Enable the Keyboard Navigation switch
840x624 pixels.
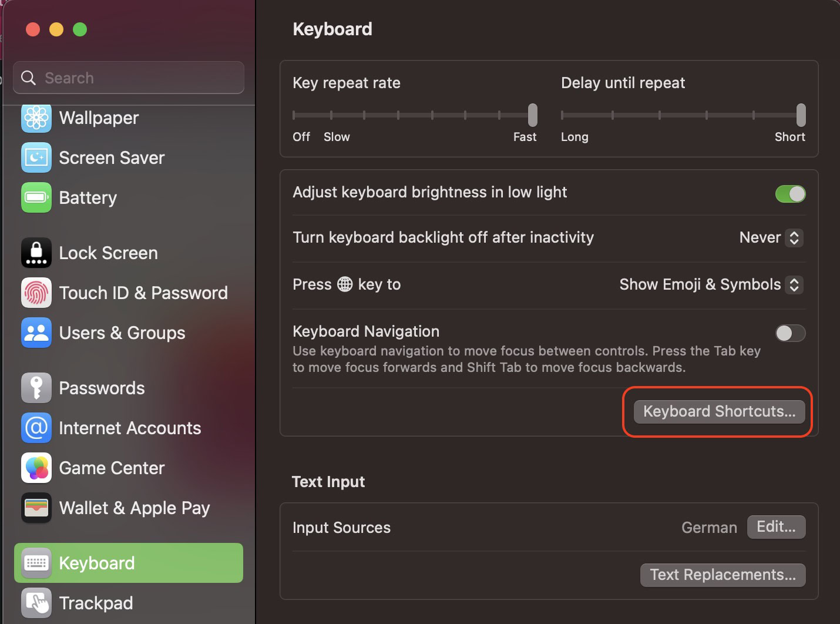coord(790,333)
